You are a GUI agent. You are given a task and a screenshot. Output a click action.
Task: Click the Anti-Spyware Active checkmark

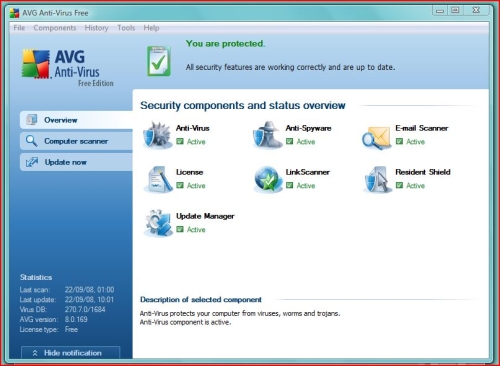290,141
